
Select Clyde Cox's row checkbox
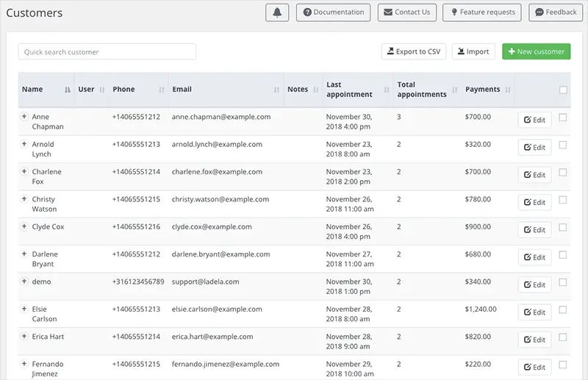[x=562, y=227]
